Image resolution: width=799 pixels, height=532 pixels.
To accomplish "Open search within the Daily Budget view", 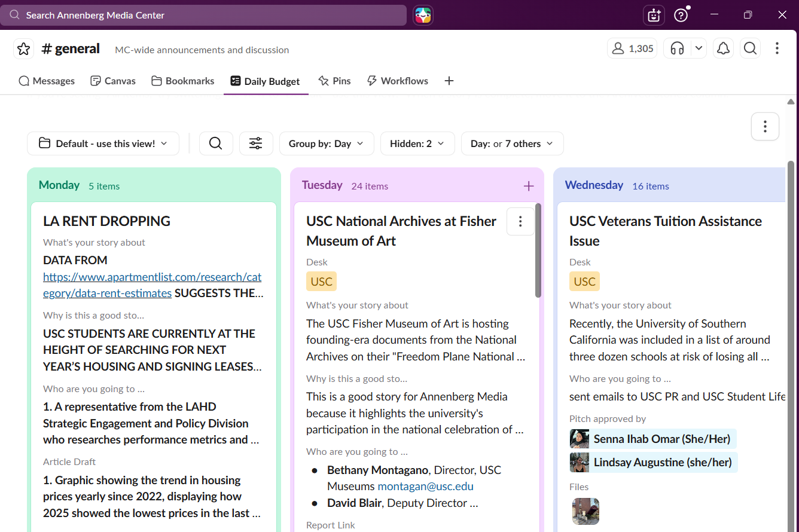I will click(x=216, y=143).
